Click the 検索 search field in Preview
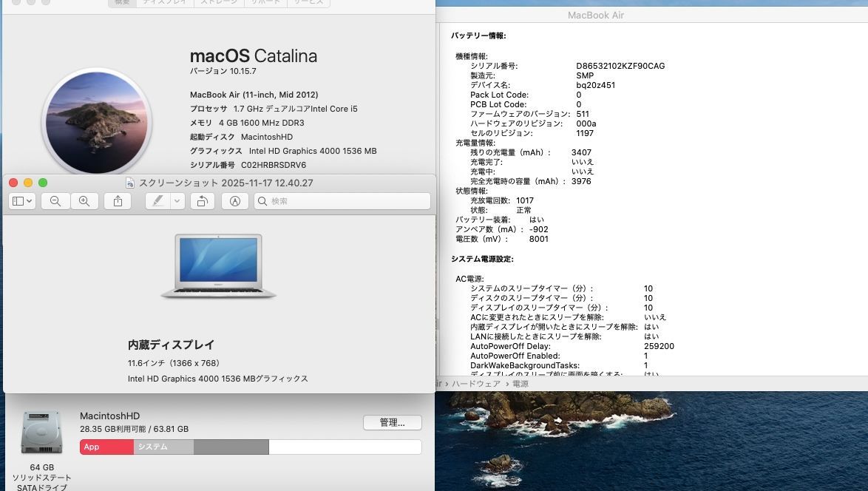 (x=342, y=201)
